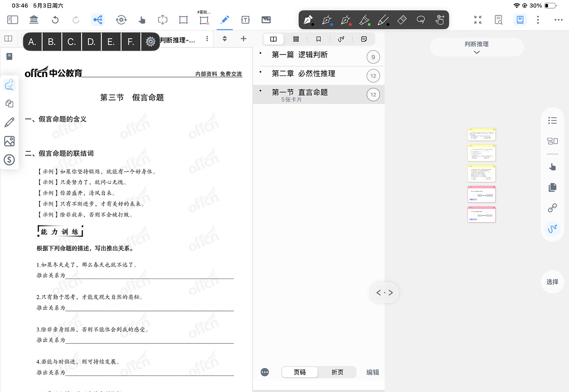Open card layout icon in right toolbar
This screenshot has height=392, width=569.
pyautogui.click(x=552, y=141)
